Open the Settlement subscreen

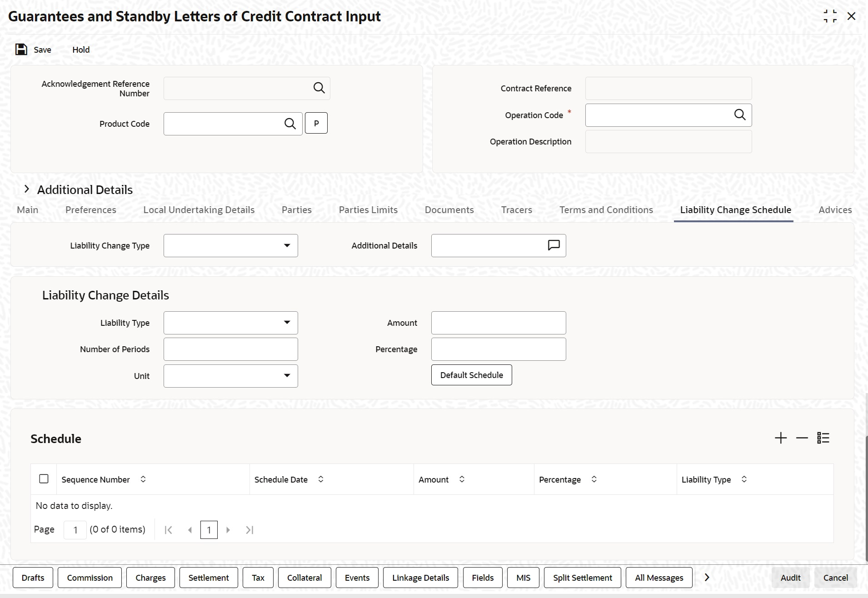click(x=209, y=578)
